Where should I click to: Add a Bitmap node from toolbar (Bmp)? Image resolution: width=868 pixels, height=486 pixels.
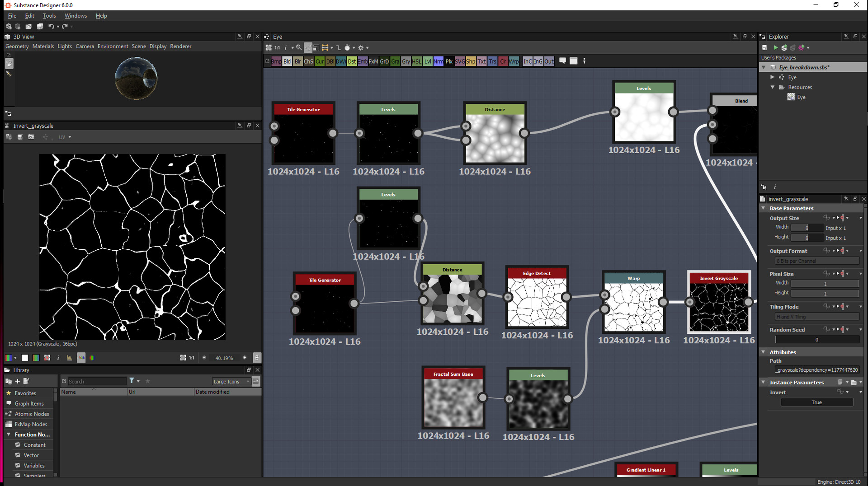click(276, 61)
